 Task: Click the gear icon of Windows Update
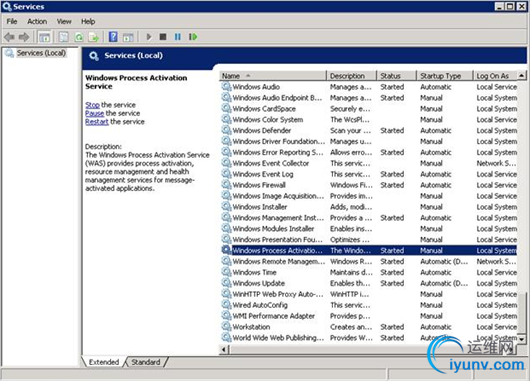click(x=226, y=283)
